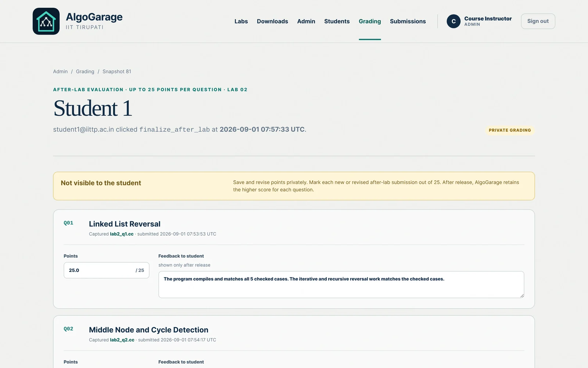Screen dimensions: 588x368
Task: Open the captured file lab2_q2.cc
Action: pyautogui.click(x=122, y=340)
